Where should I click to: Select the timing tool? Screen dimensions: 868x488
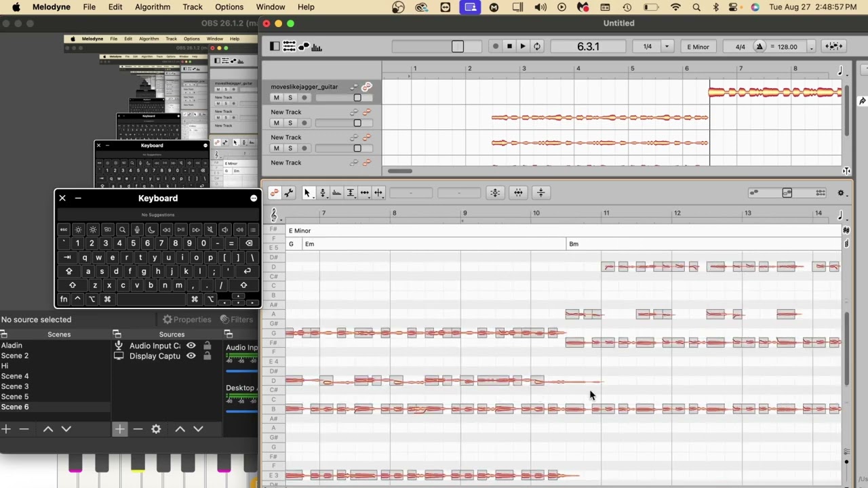(365, 193)
